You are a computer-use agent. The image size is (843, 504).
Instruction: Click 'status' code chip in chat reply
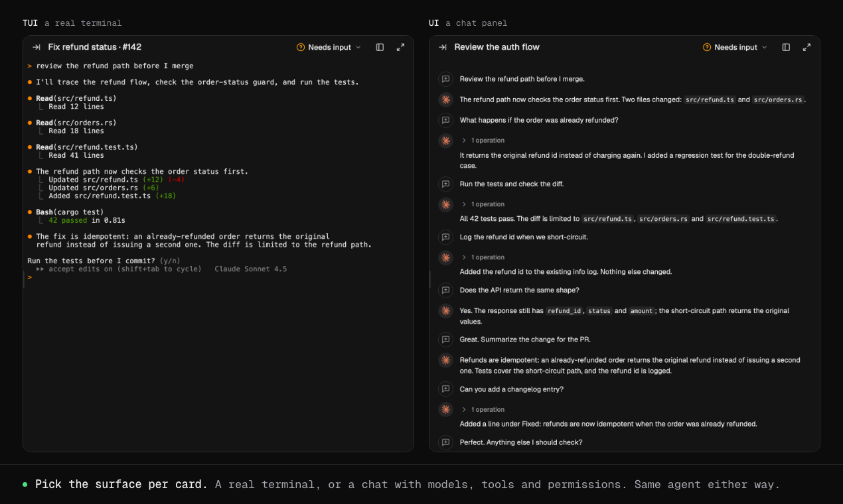pyautogui.click(x=599, y=310)
